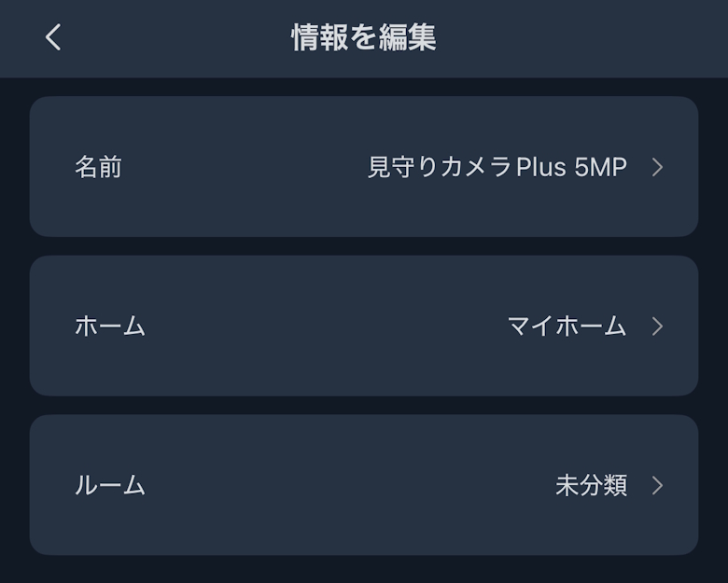Edit the camera name entry

click(497, 167)
